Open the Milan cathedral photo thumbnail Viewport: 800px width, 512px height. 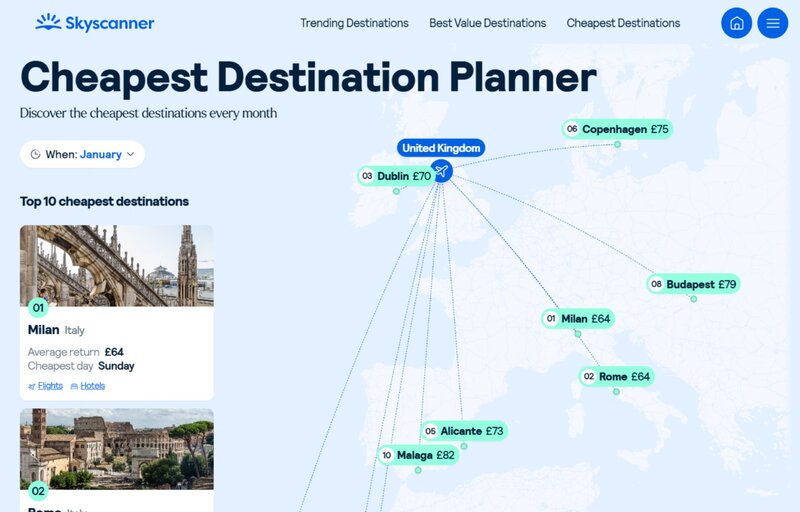(116, 266)
